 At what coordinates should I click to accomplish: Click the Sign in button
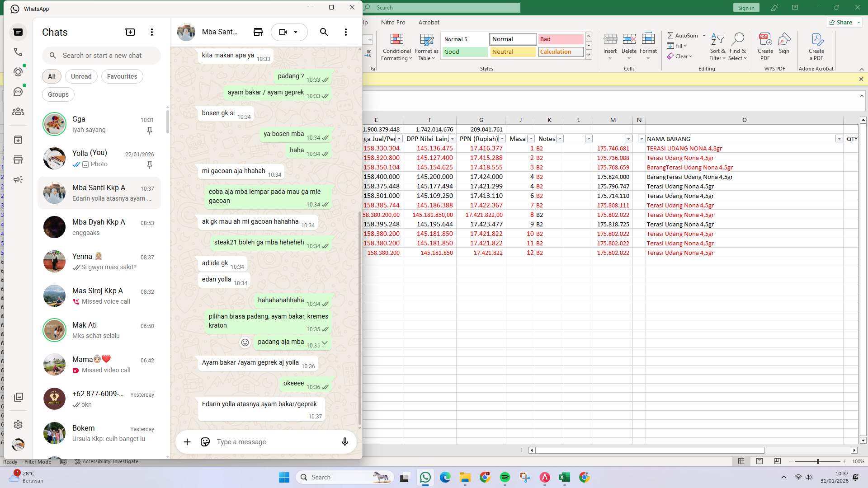pyautogui.click(x=746, y=8)
